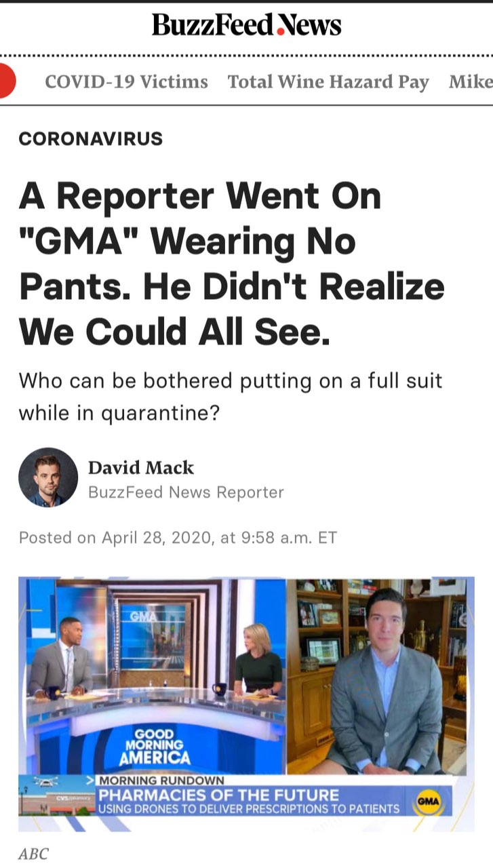Tap the BuzzFeed News Reporter byline text
493x868 pixels.
click(186, 492)
